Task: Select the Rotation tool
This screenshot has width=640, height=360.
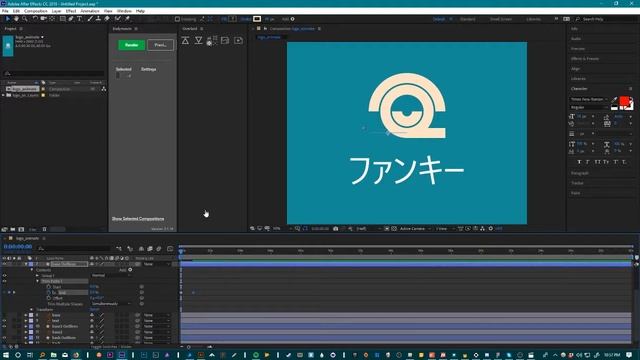Action: click(x=35, y=19)
